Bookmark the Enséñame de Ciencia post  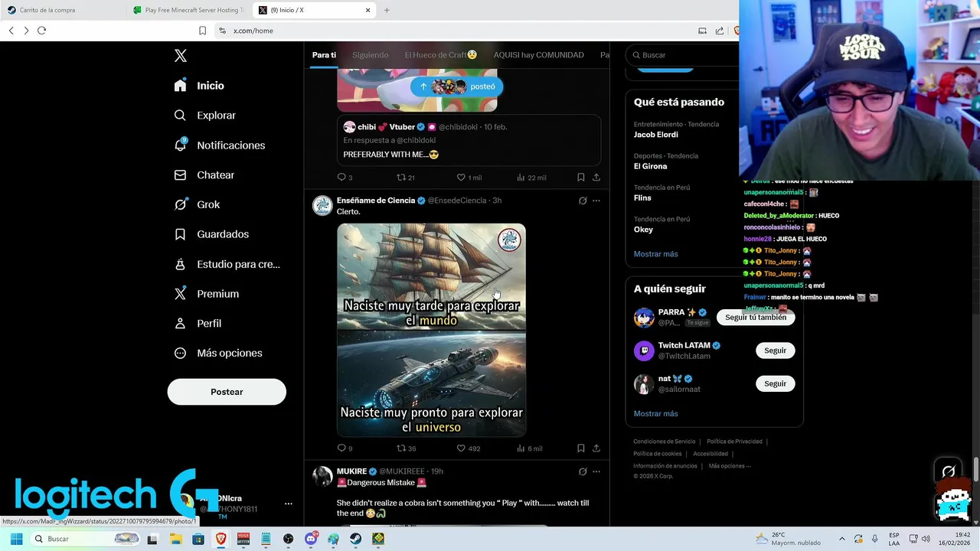(581, 448)
